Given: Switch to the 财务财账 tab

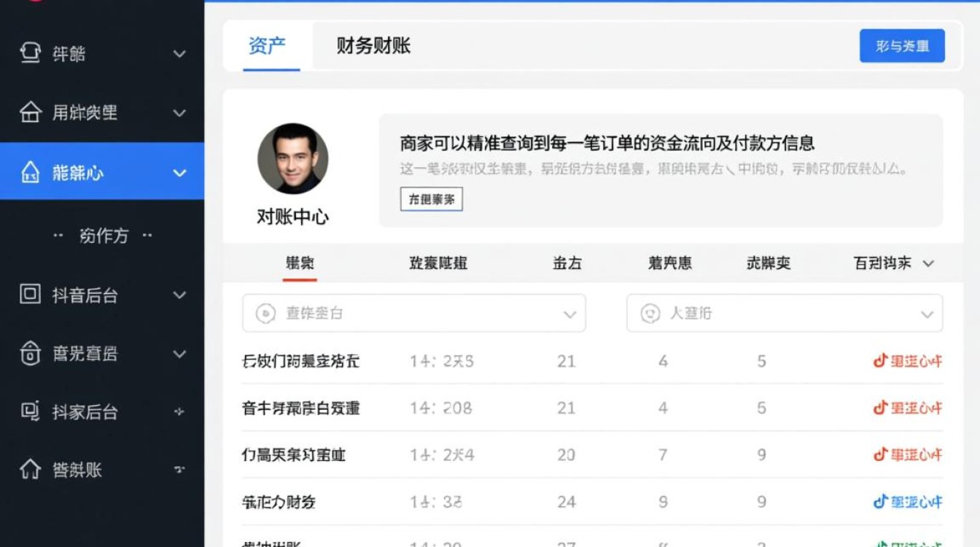Looking at the screenshot, I should click(373, 45).
